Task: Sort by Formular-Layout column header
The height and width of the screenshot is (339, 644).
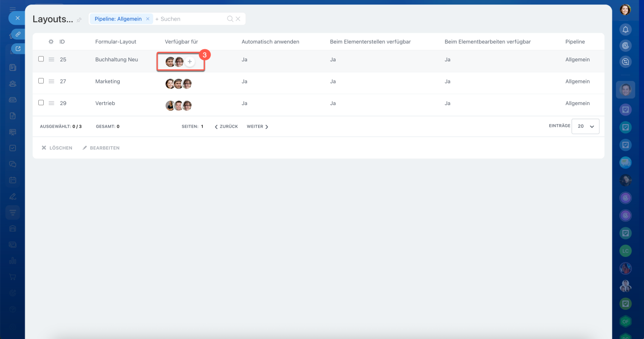Action: coord(116,42)
